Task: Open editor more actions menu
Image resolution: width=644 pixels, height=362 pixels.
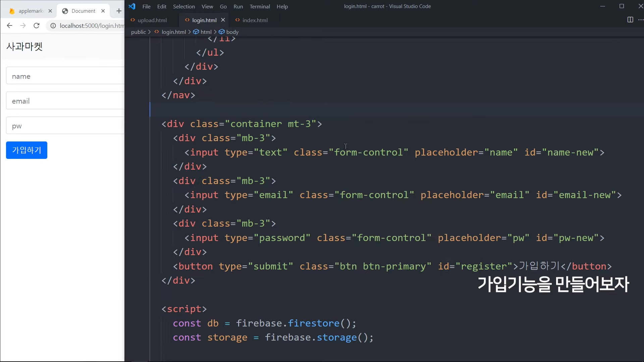Action: click(x=641, y=20)
